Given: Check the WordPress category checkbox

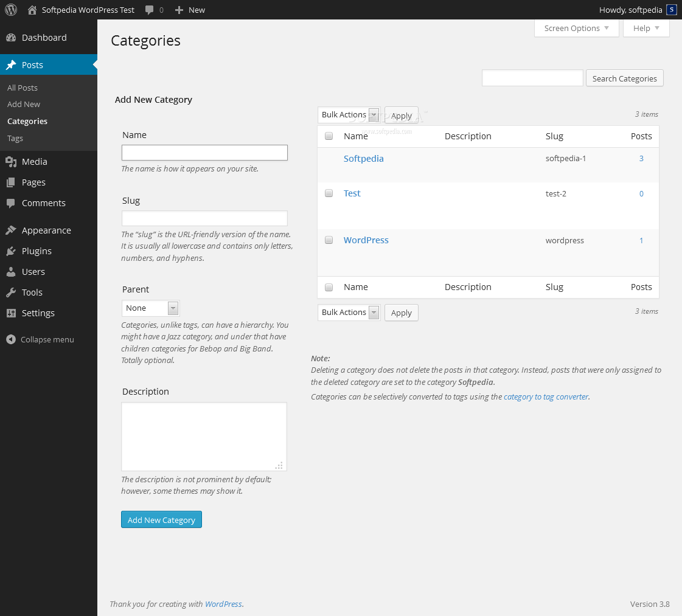Looking at the screenshot, I should point(329,240).
